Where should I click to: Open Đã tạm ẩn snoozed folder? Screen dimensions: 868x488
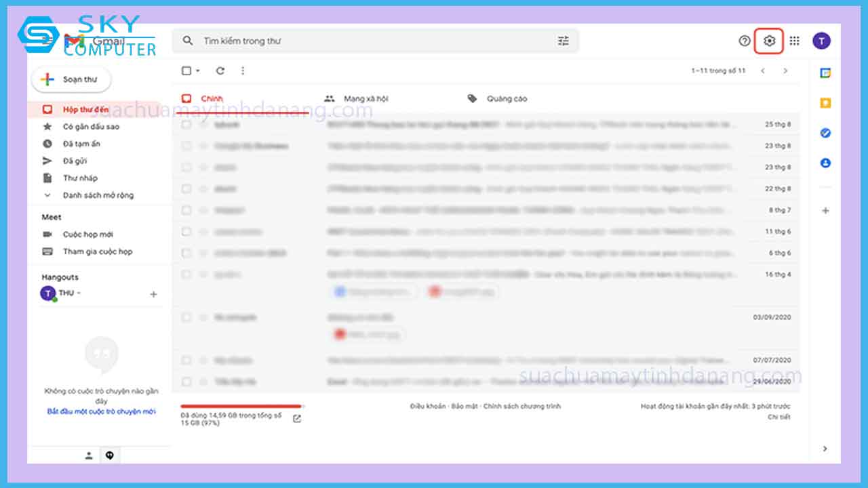81,144
